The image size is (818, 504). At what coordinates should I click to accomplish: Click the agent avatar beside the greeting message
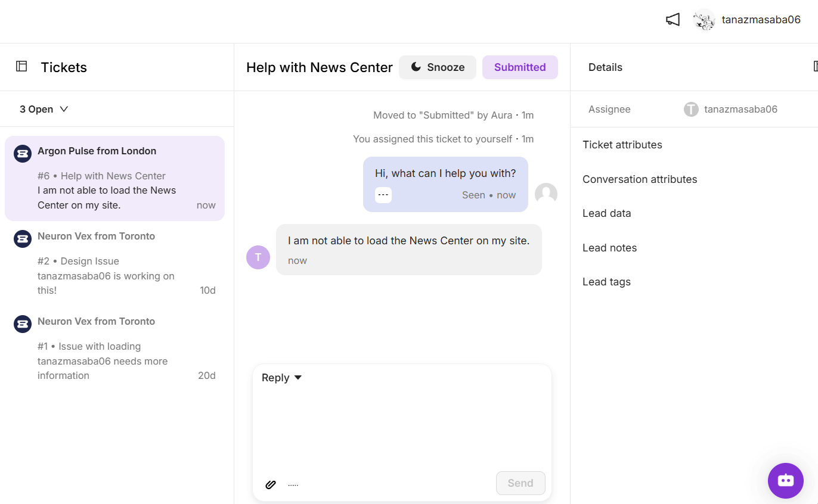[x=546, y=194]
